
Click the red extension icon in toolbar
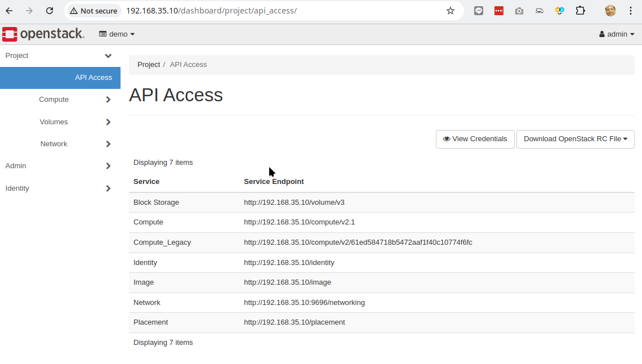tap(499, 11)
